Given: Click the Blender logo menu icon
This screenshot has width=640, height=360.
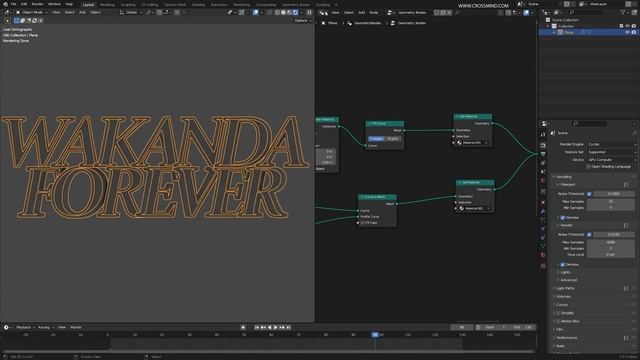Looking at the screenshot, I should (5, 4).
